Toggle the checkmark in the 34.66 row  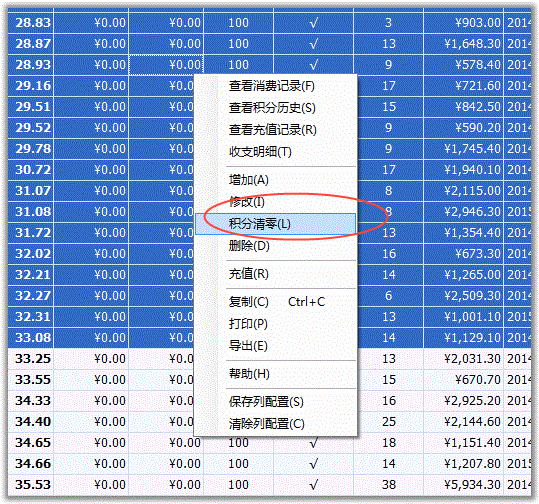point(314,464)
